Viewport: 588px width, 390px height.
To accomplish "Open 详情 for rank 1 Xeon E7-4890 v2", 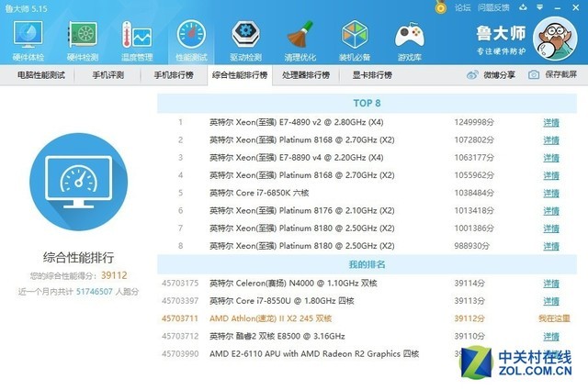I will (551, 123).
